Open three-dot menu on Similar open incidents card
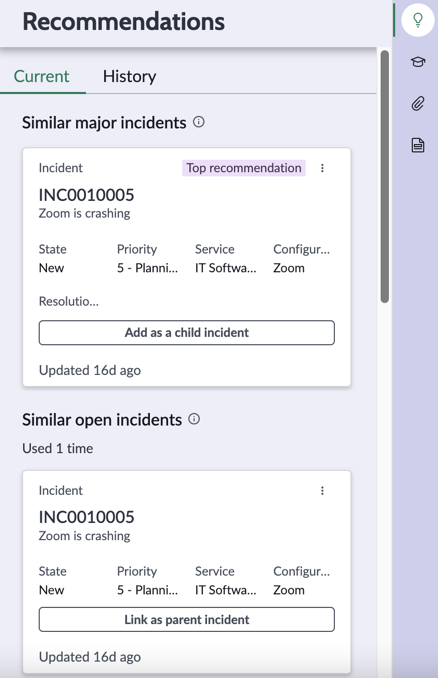Image resolution: width=438 pixels, height=678 pixels. pos(322,491)
